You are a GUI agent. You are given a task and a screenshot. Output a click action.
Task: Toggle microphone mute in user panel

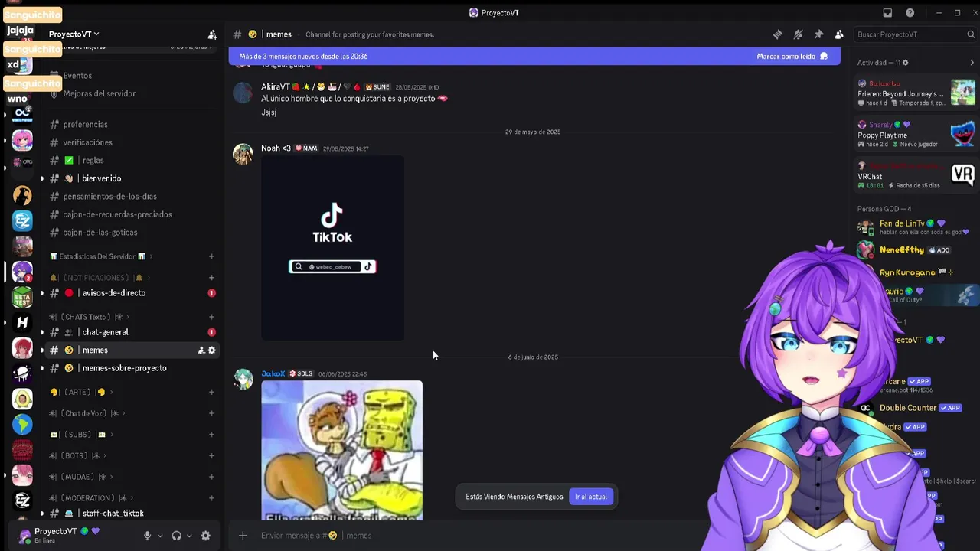(x=147, y=536)
